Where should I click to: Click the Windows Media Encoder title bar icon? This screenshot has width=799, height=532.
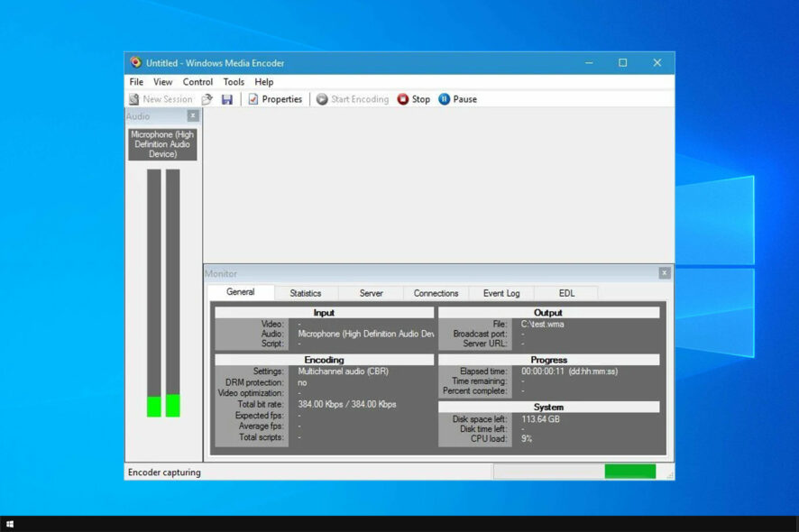tap(135, 62)
